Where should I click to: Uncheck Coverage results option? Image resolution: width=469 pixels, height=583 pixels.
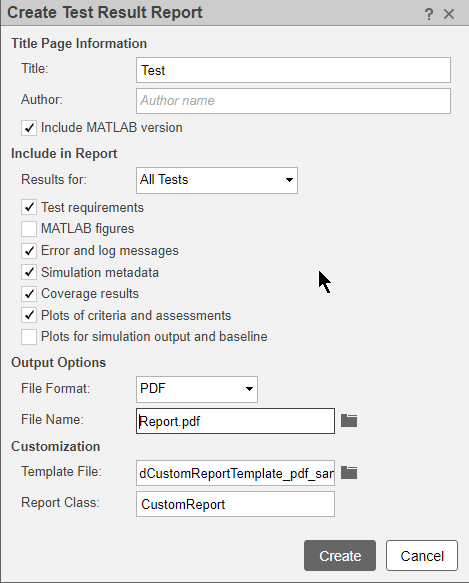pyautogui.click(x=29, y=294)
